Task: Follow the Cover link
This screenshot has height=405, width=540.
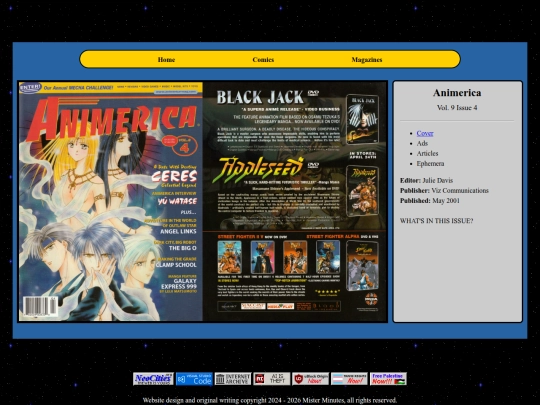Action: click(x=425, y=133)
